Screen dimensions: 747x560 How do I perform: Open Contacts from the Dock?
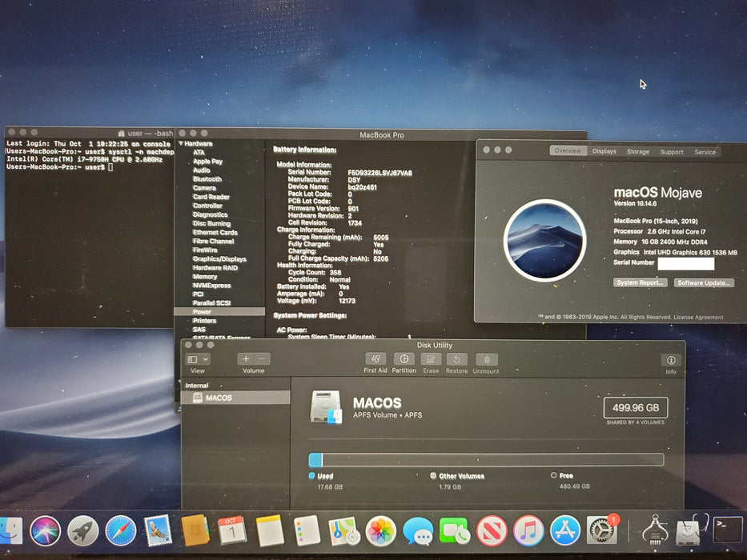click(x=195, y=530)
